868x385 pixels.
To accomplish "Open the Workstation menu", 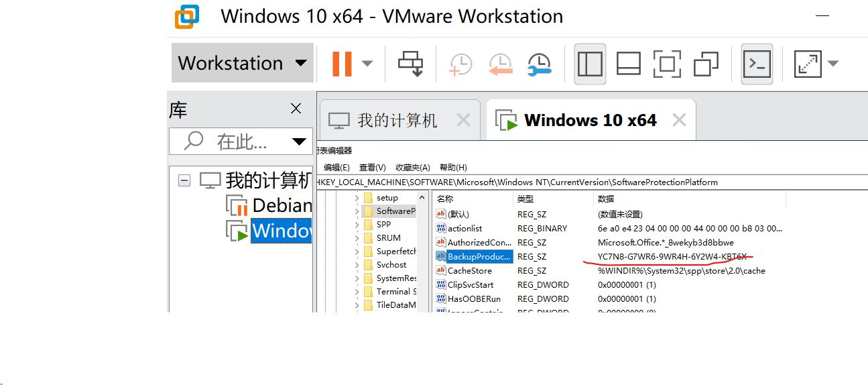I will (x=243, y=63).
